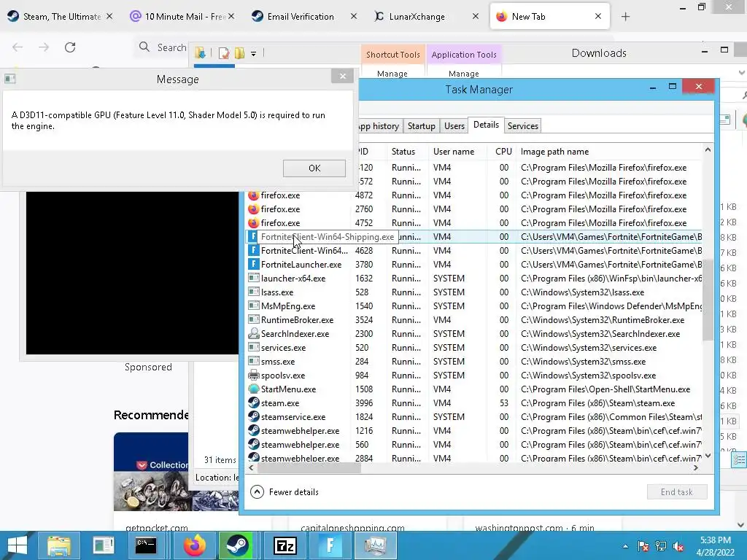Select RuntimeBroker.exe process icon
This screenshot has height=560, width=747.
point(253,319)
